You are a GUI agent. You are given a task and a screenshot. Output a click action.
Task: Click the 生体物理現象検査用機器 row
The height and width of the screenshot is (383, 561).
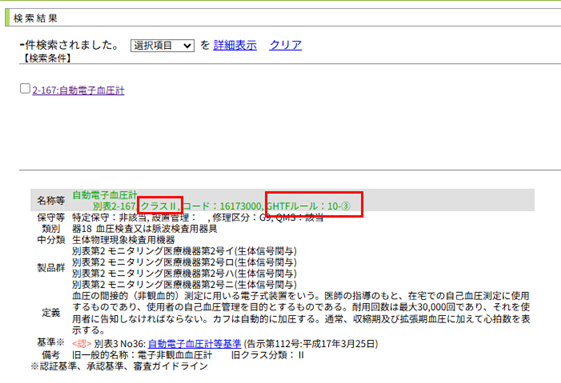point(123,240)
